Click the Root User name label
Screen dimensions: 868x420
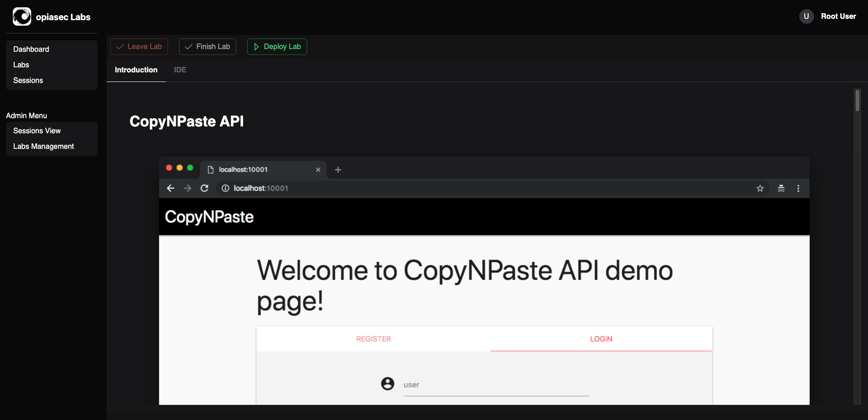pos(838,16)
